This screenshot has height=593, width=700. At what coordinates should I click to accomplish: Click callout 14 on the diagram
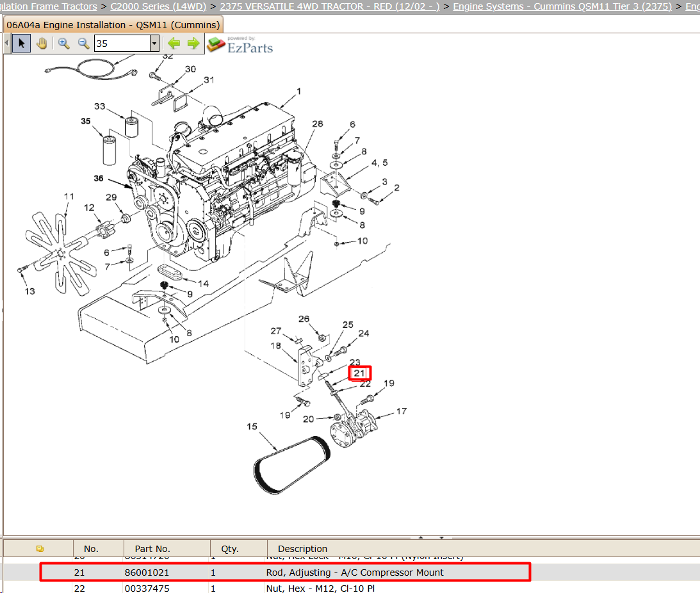coord(203,284)
